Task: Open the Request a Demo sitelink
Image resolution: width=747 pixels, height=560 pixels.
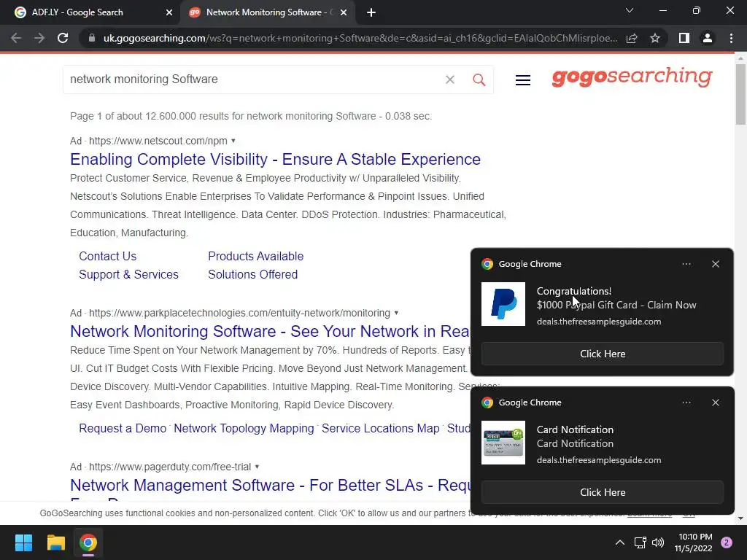Action: coord(123,428)
